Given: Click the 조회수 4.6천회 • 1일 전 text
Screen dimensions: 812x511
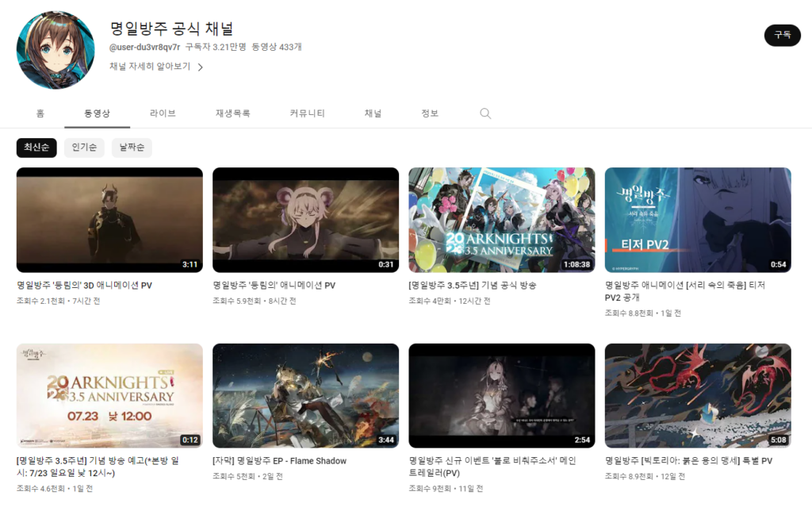Looking at the screenshot, I should point(55,489).
